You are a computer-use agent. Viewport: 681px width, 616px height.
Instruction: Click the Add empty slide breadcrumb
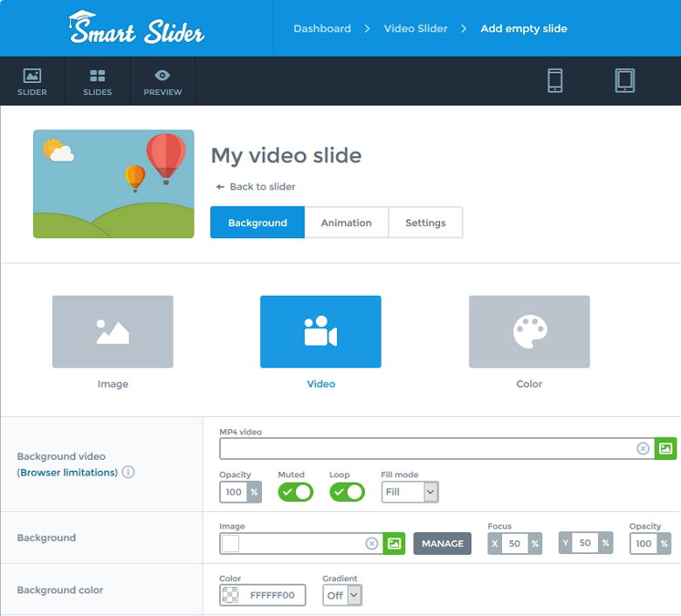click(x=524, y=29)
